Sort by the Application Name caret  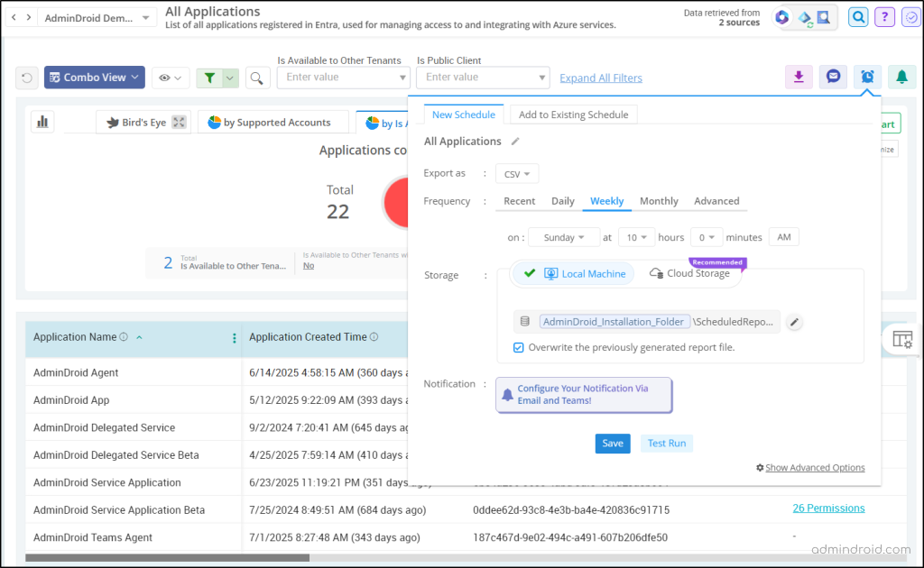point(139,337)
